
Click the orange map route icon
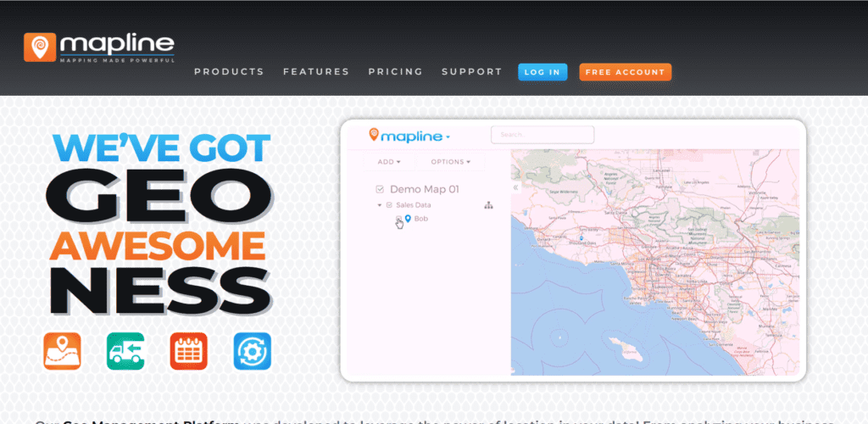[62, 351]
